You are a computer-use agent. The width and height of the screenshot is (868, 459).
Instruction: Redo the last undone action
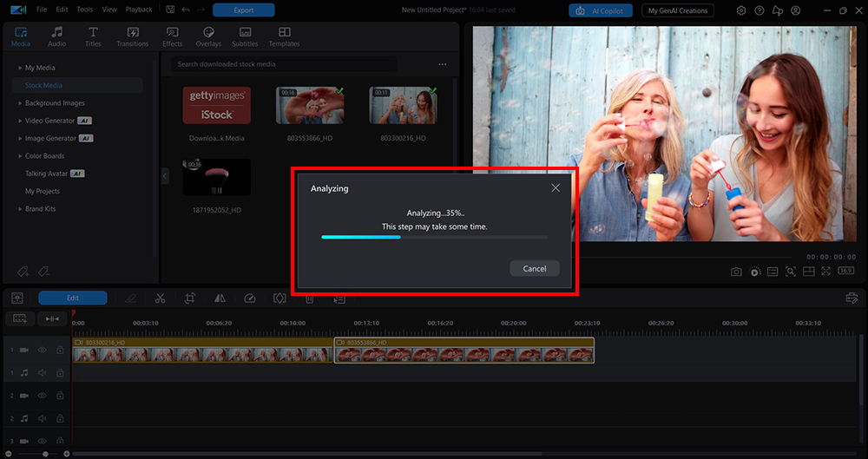pos(201,10)
